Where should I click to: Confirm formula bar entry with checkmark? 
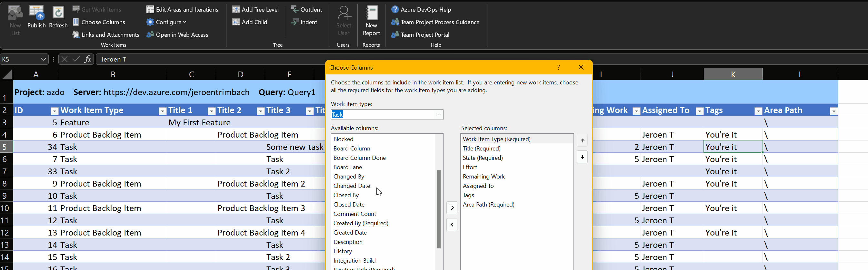(x=76, y=59)
